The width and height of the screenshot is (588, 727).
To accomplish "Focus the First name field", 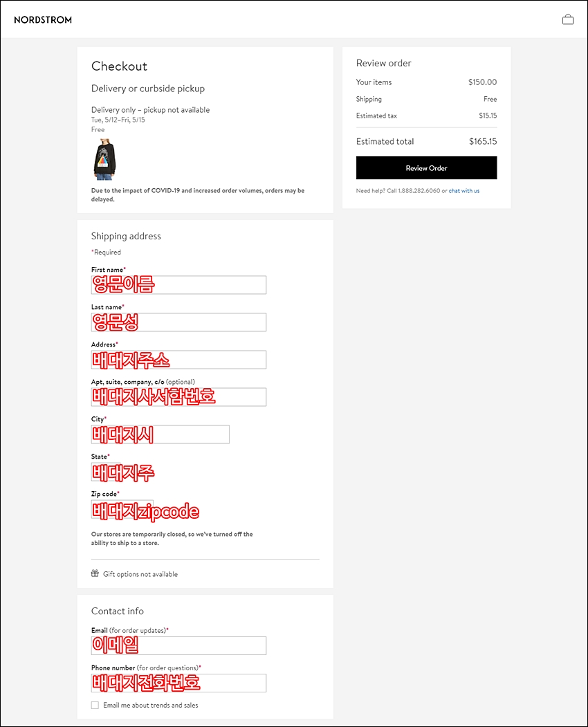I will coord(178,285).
